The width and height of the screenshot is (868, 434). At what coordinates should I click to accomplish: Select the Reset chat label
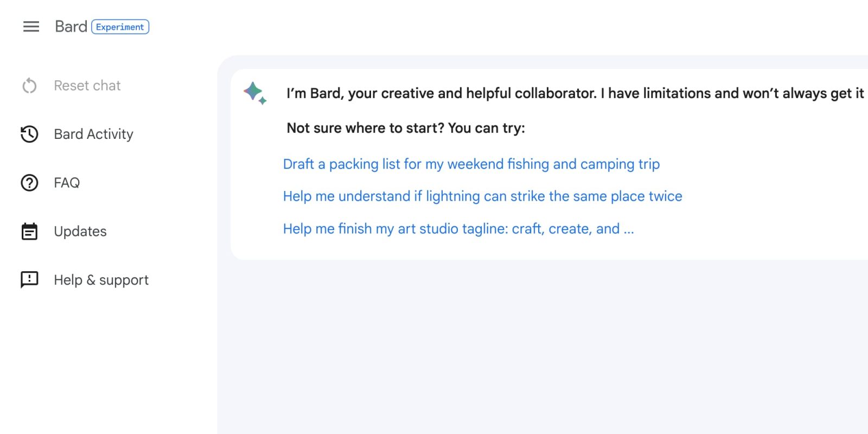click(87, 86)
